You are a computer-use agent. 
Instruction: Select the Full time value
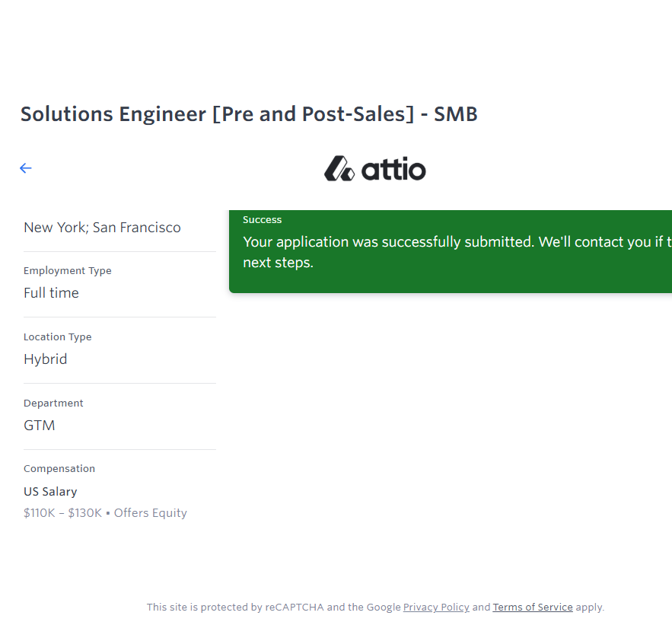[51, 293]
